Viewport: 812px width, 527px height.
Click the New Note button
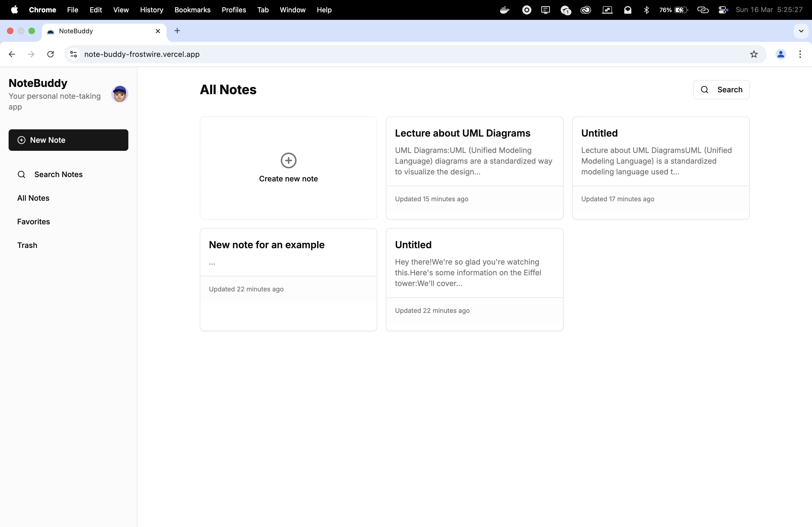coord(68,140)
